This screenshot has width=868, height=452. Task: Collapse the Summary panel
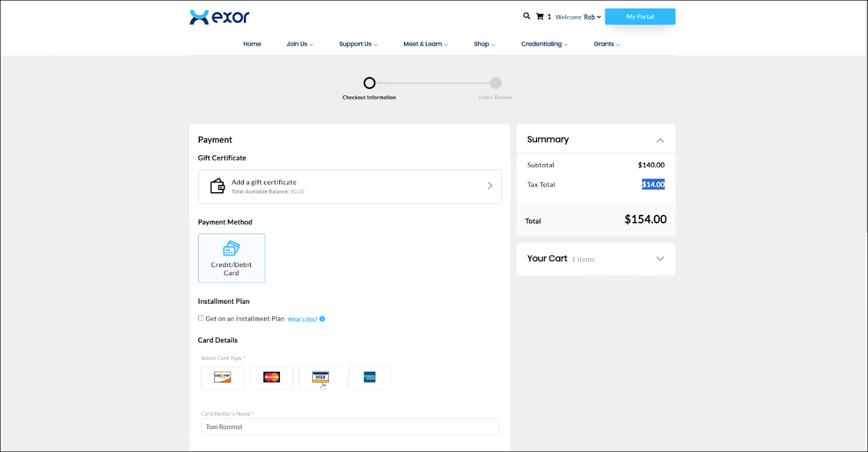tap(660, 140)
